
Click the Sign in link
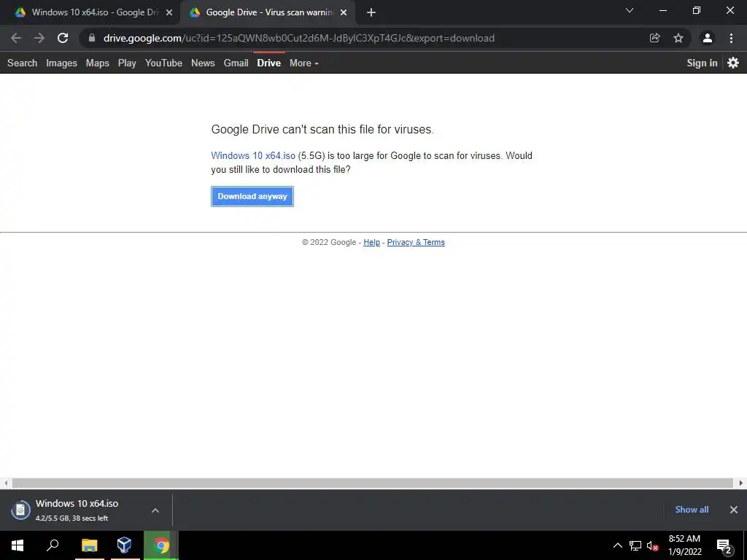[702, 63]
